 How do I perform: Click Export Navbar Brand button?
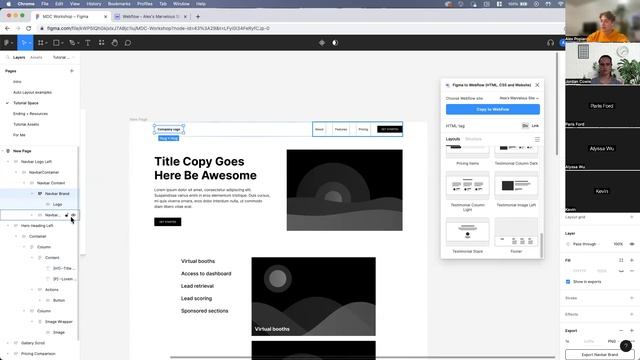(600, 355)
